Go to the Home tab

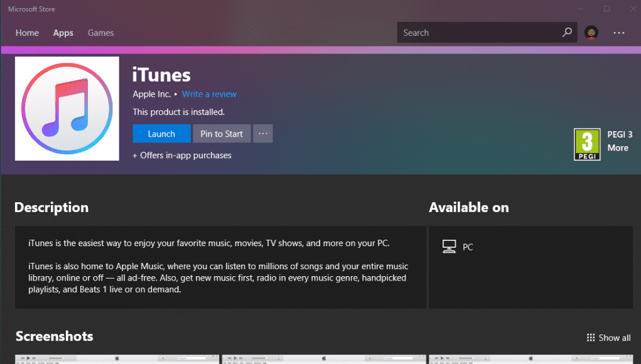pos(27,33)
